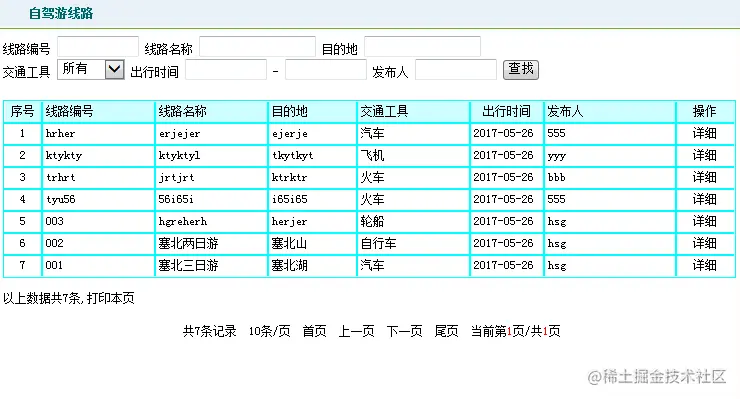Open the 交通工具 dropdown showing 所有

[x=91, y=69]
